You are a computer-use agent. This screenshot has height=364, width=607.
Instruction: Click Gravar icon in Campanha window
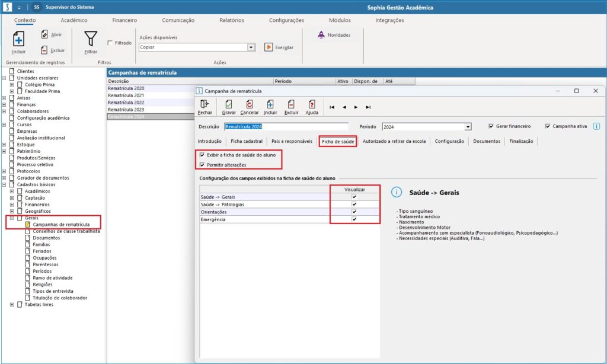pyautogui.click(x=229, y=104)
